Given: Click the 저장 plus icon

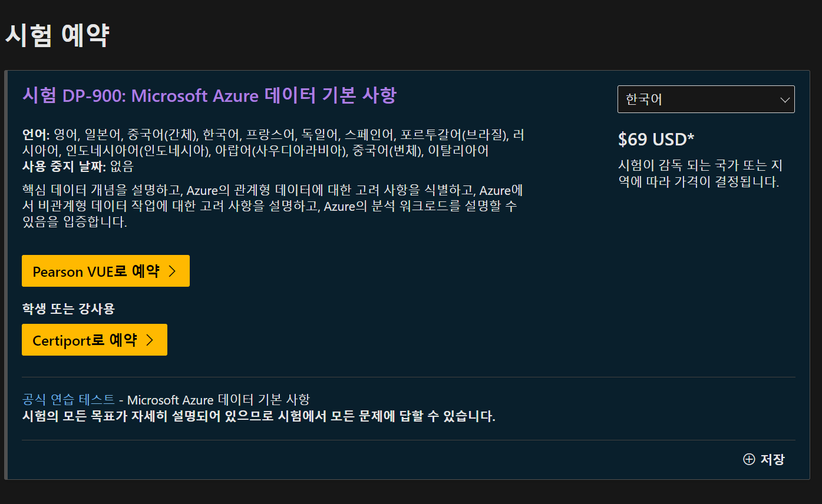Looking at the screenshot, I should coord(749,459).
